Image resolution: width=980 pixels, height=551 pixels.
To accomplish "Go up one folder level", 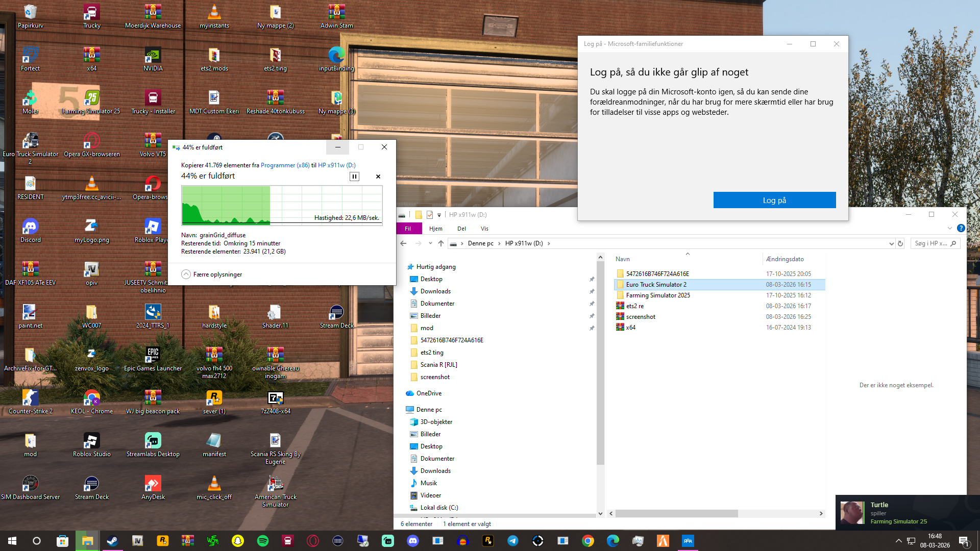I will [441, 243].
